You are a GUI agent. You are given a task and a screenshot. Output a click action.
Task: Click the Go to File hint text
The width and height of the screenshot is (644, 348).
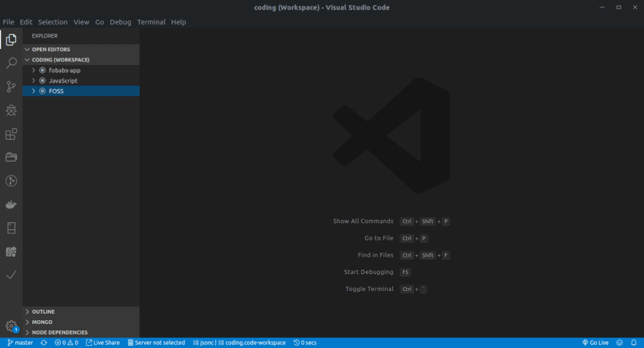(x=378, y=238)
